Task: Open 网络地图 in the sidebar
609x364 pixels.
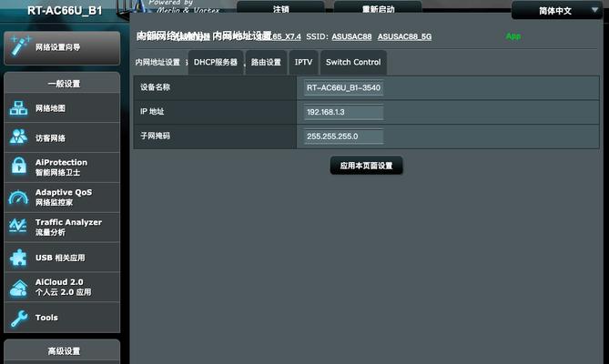Action: point(62,108)
